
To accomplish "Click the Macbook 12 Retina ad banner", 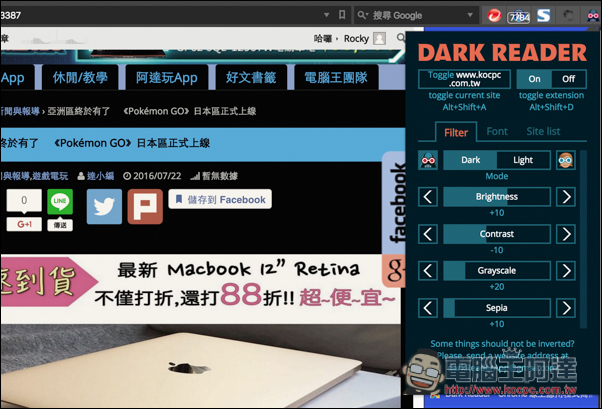I will [200, 288].
